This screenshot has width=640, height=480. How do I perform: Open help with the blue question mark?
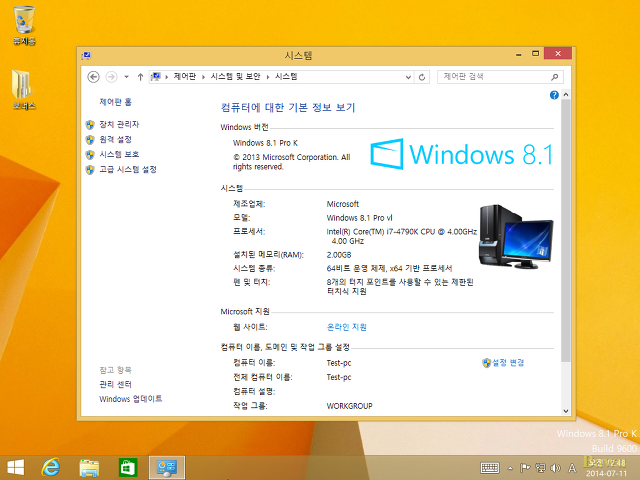554,95
